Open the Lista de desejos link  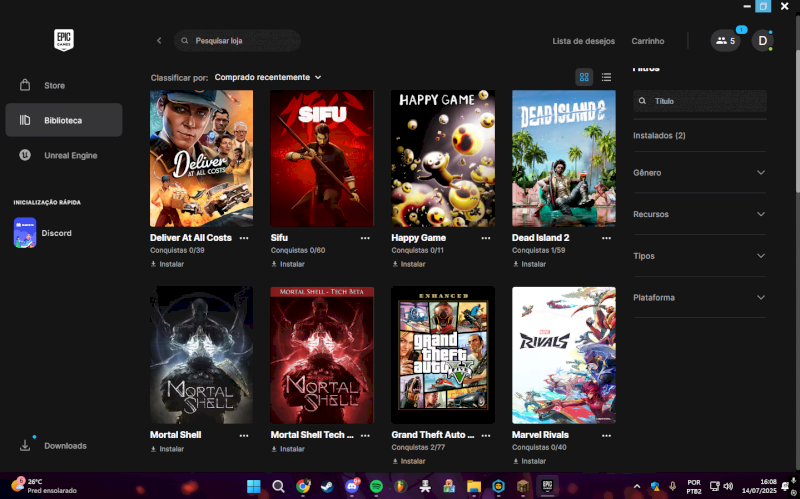583,41
